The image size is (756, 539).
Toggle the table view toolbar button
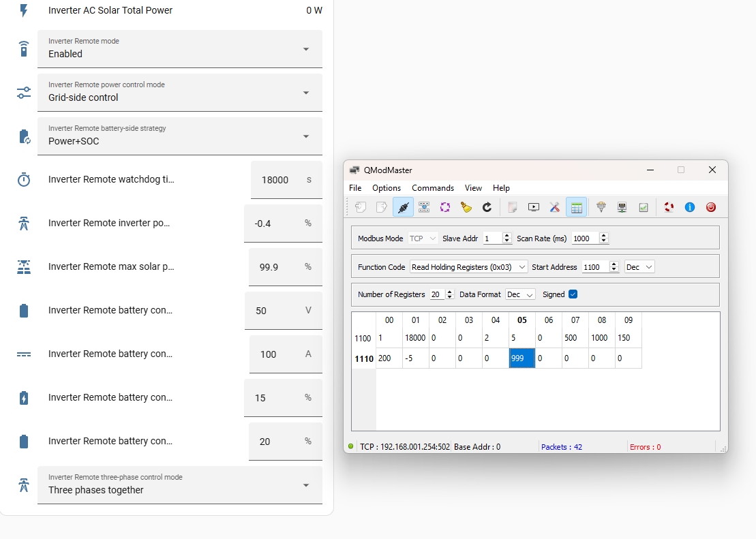[576, 207]
